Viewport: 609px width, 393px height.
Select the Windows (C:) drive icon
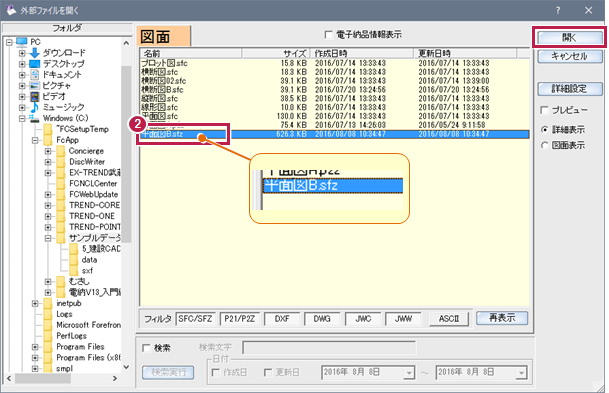[x=35, y=118]
